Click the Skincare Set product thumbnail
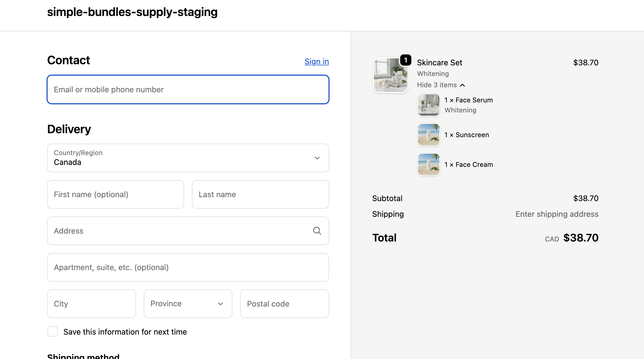 [390, 75]
